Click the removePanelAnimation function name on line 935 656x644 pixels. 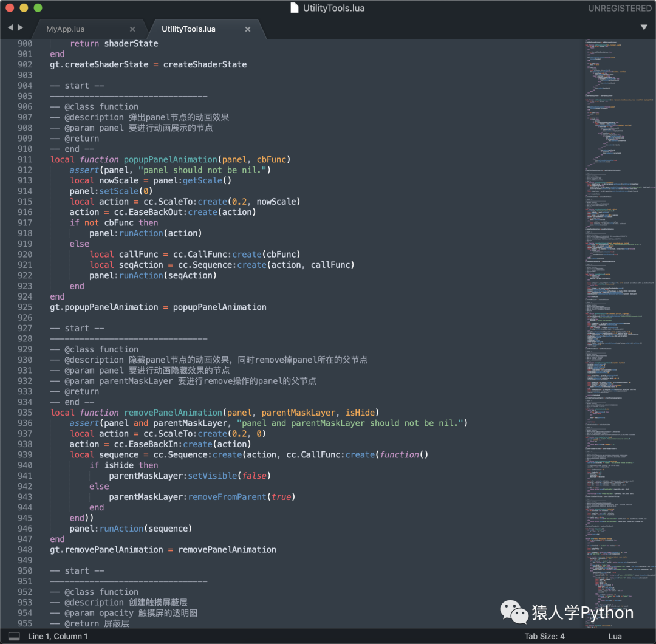[x=173, y=413]
